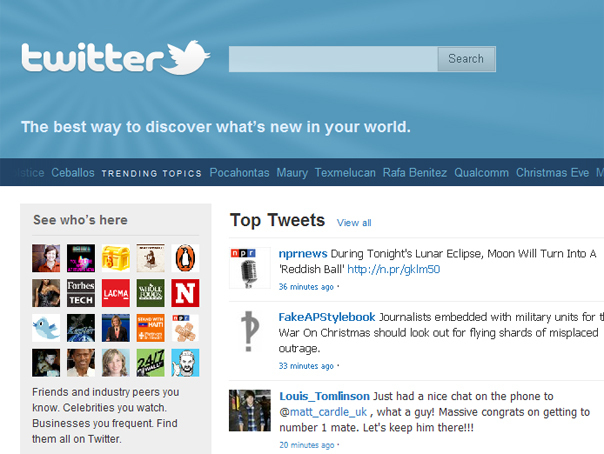
Task: Click the Top Tweets heading
Action: [x=277, y=220]
